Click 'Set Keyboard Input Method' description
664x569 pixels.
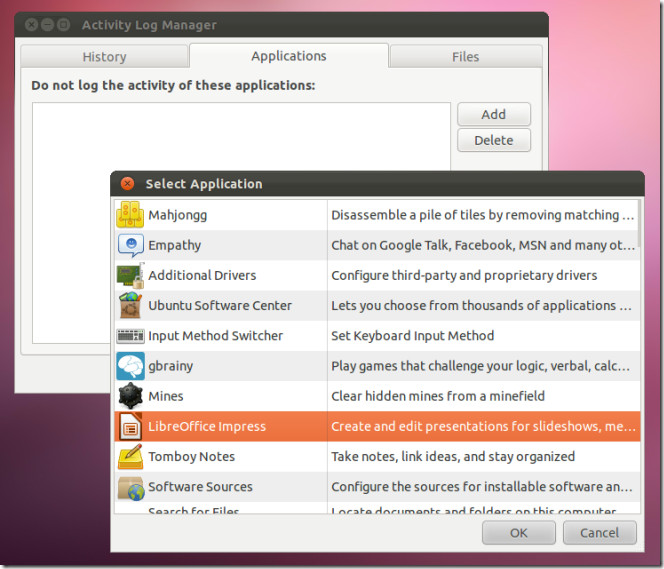412,336
